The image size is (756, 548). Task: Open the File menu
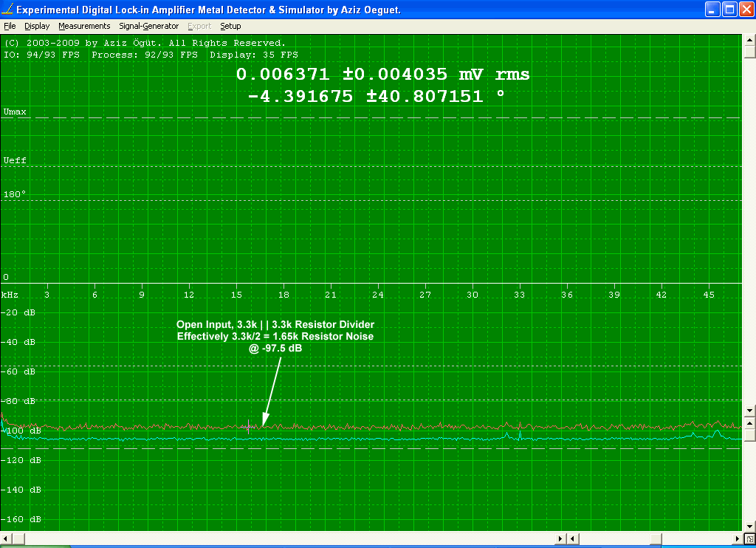click(10, 26)
